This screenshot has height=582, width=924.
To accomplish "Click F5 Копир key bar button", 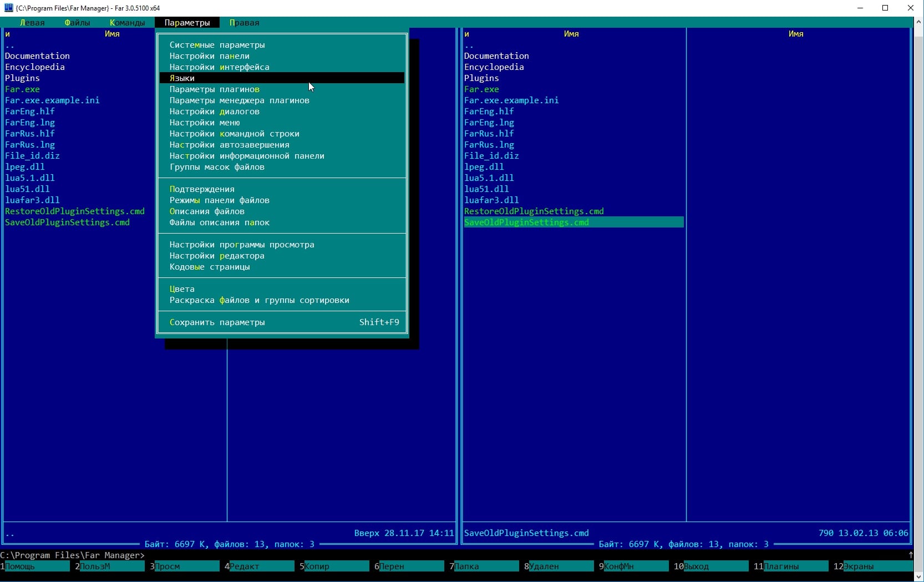I will pos(334,566).
